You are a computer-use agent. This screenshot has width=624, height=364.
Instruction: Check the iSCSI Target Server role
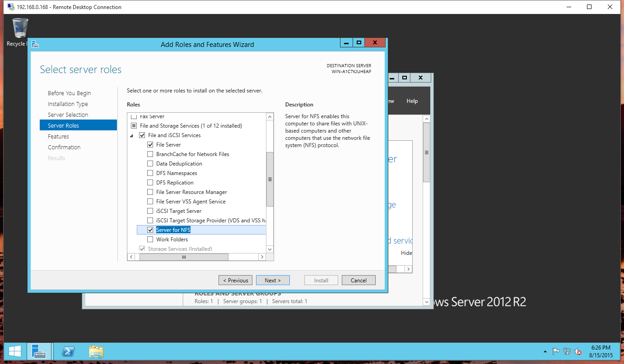(150, 211)
